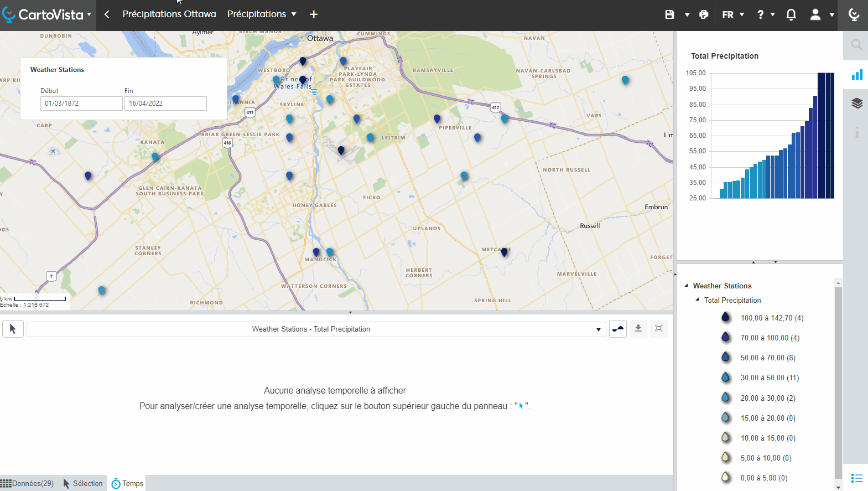Edit the Début date field
This screenshot has width=868, height=491.
(81, 104)
